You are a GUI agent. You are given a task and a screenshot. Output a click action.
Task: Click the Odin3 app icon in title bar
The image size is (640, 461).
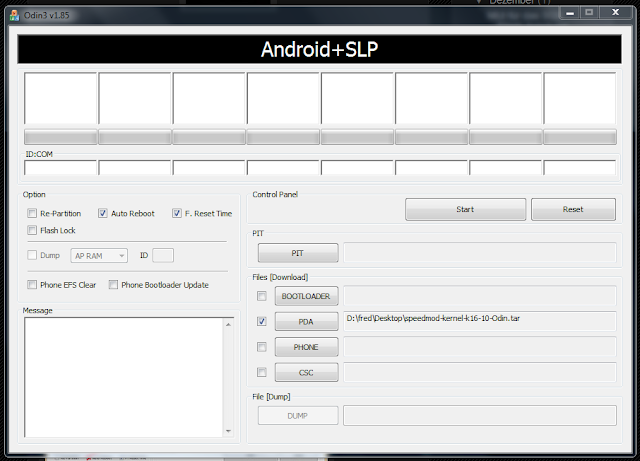(14, 16)
